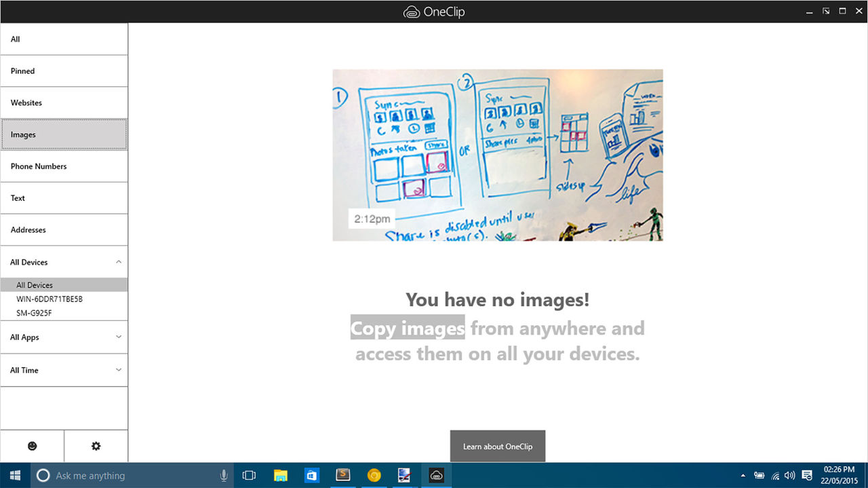Show the Websites category
868x488 pixels.
[64, 102]
